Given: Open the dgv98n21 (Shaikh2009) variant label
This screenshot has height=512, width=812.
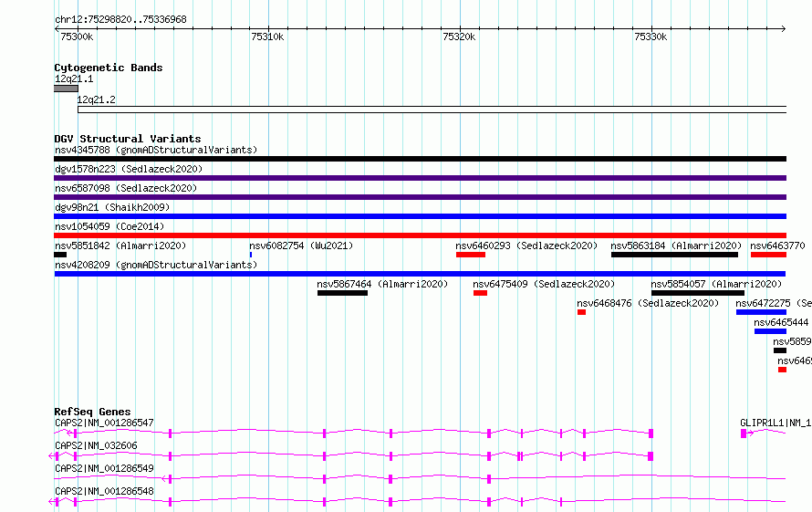Looking at the screenshot, I should [x=112, y=207].
